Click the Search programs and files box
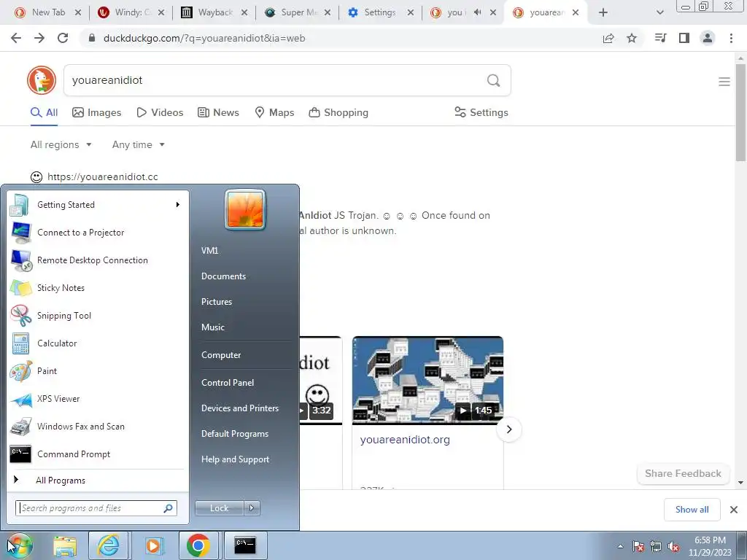Screen dimensions: 747x560 point(96,508)
